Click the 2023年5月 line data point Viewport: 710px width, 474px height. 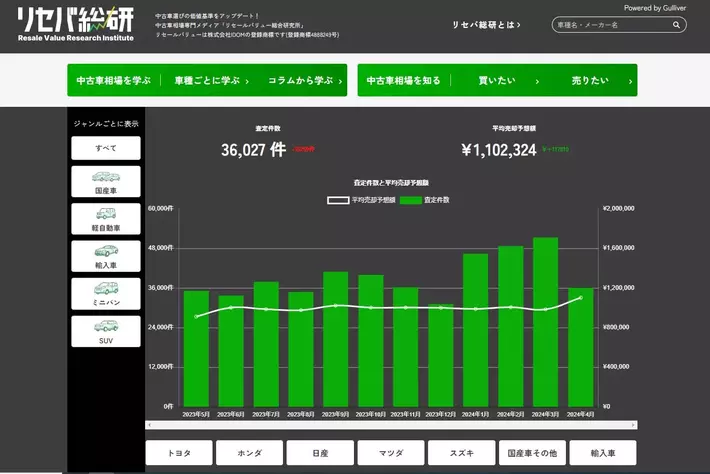196,316
